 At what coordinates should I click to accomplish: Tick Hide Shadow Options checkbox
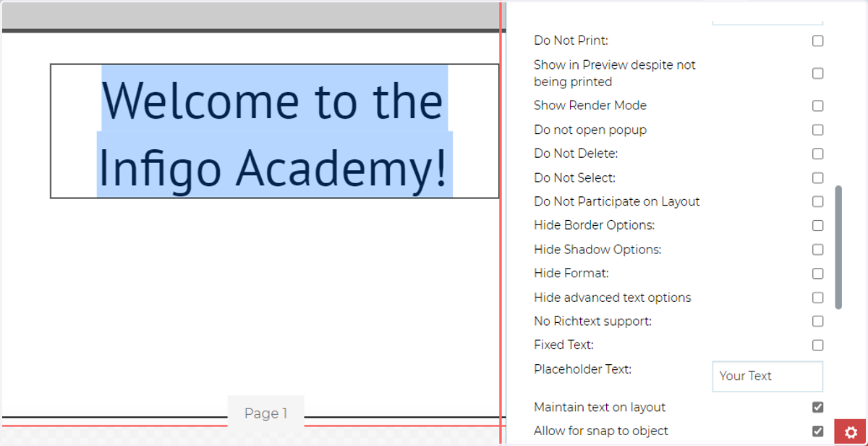coord(817,250)
